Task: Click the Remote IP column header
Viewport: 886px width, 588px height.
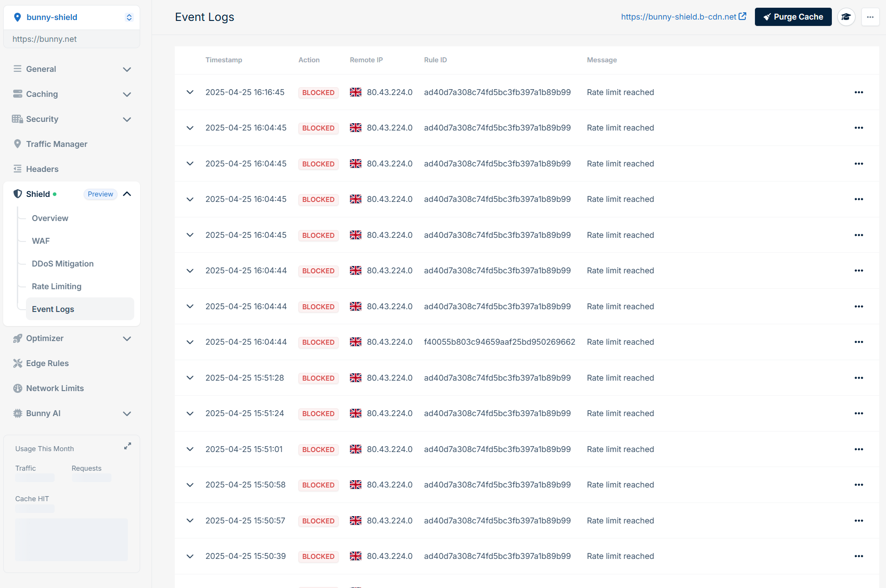Action: tap(366, 60)
